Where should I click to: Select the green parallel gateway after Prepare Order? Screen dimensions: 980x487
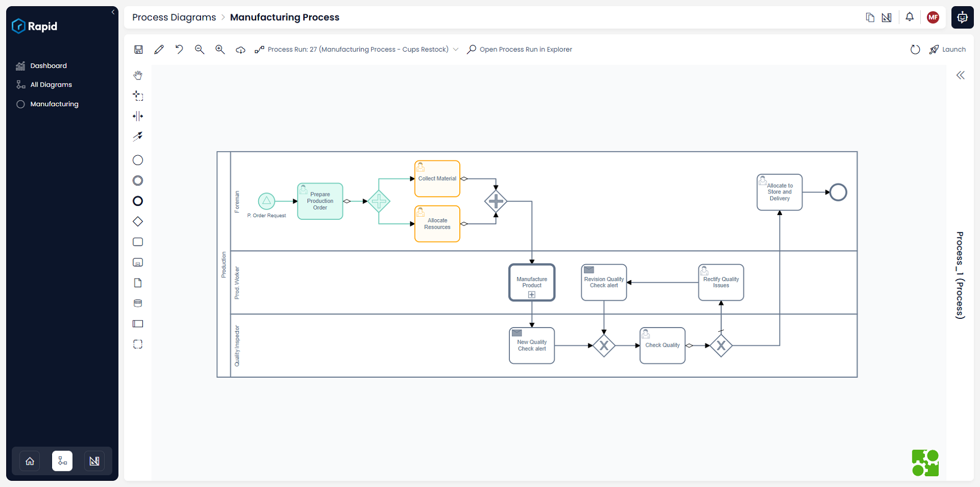click(x=379, y=201)
